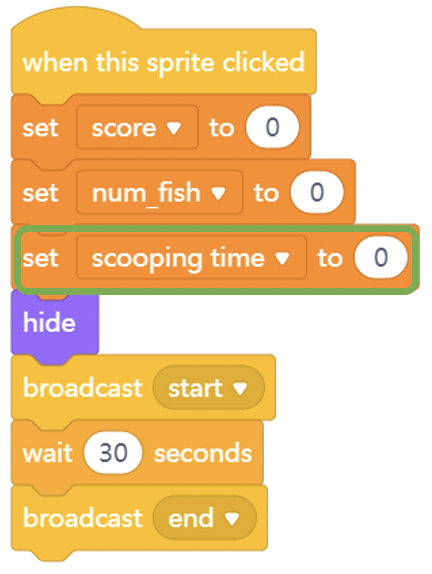This screenshot has height=574, width=432.
Task: Select the purple hide block
Action: click(x=55, y=323)
